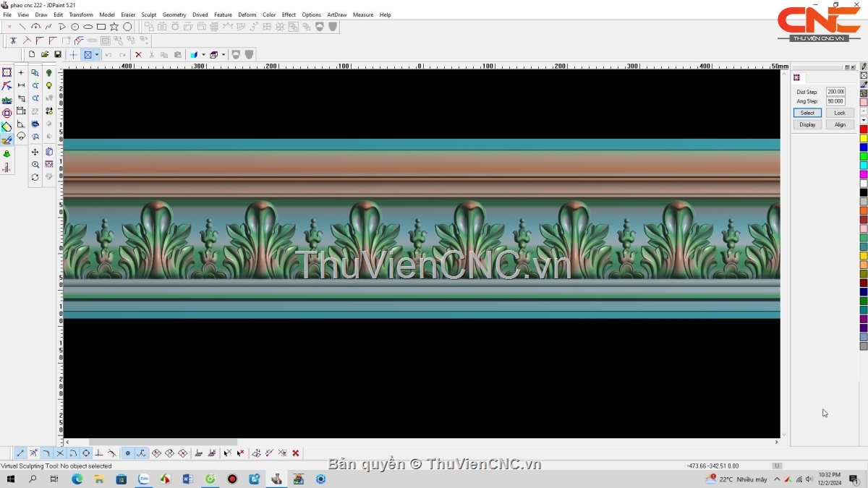
Task: Open the Measure menu
Action: tap(363, 14)
